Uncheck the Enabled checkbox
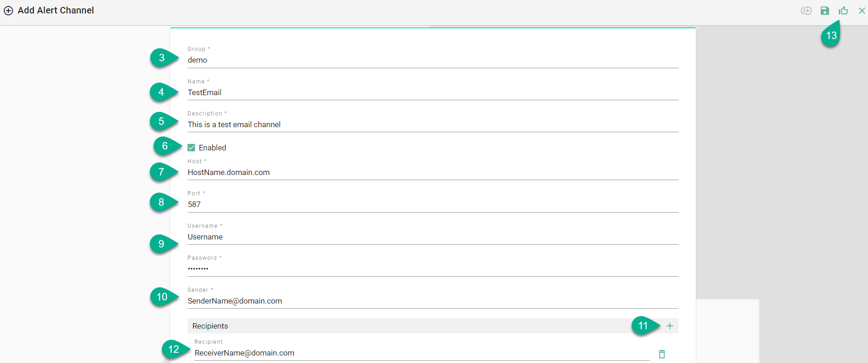The image size is (868, 363). 191,148
